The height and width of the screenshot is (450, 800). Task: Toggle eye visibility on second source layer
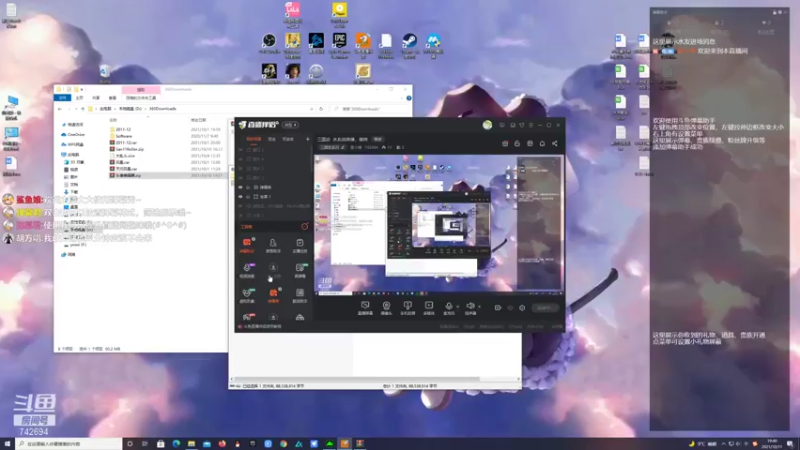tap(241, 159)
